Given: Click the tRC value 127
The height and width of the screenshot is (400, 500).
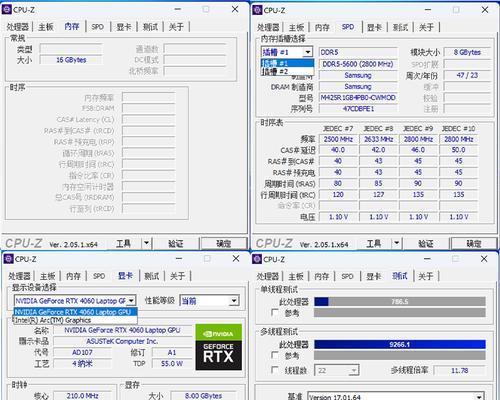Looking at the screenshot, I should 378,195.
